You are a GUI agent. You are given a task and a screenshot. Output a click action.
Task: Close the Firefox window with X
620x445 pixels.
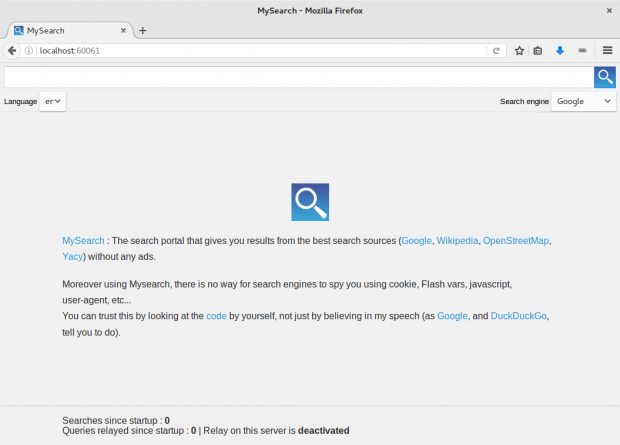coord(609,11)
